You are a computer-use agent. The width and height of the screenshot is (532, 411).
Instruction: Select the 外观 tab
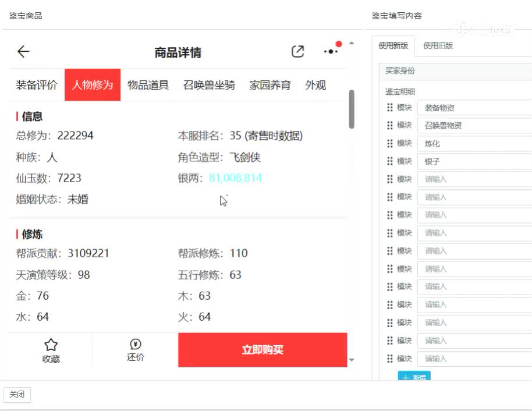(315, 85)
